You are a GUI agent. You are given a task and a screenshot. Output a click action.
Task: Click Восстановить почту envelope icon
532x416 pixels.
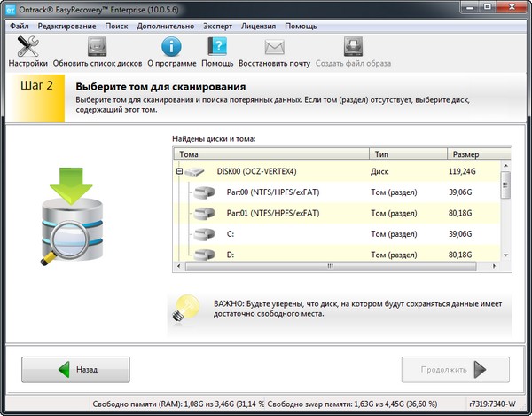click(274, 47)
